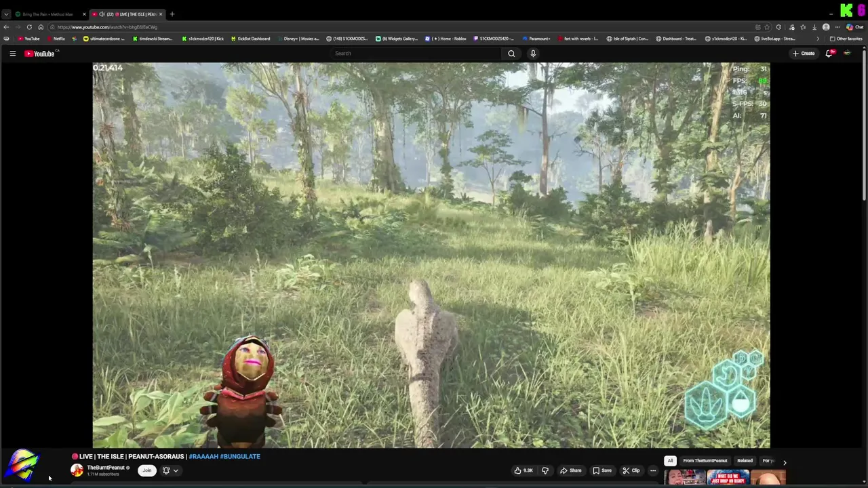
Task: Open favorites hub icon in toolbar
Action: click(803, 27)
